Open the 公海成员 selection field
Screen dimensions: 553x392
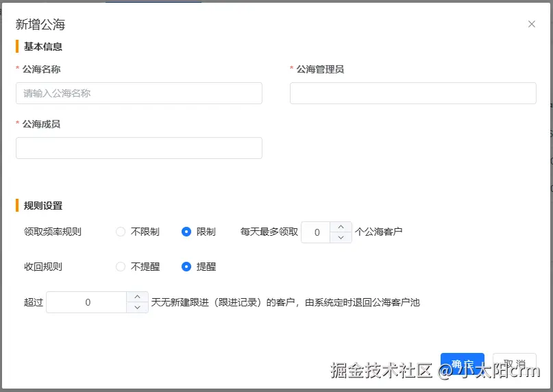(x=139, y=148)
